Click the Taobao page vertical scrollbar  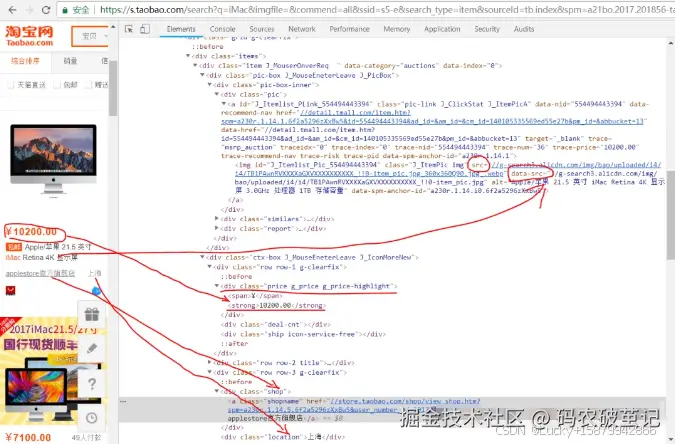[113, 88]
